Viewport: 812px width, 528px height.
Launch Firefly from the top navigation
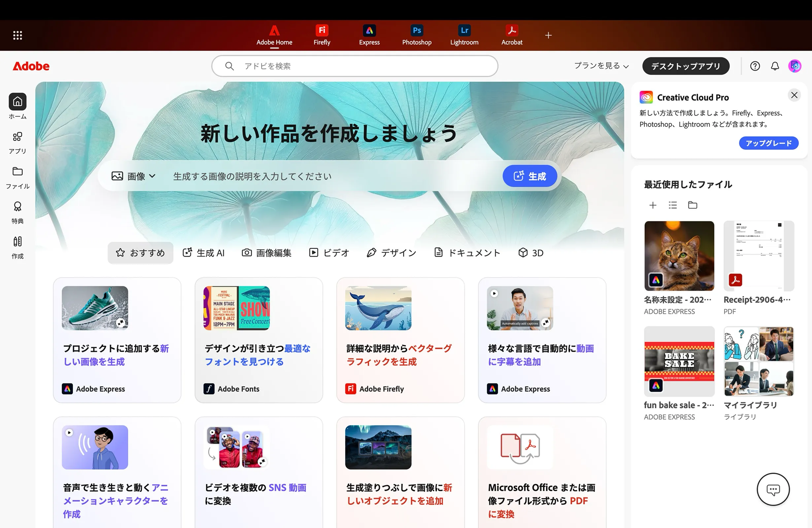pos(321,35)
